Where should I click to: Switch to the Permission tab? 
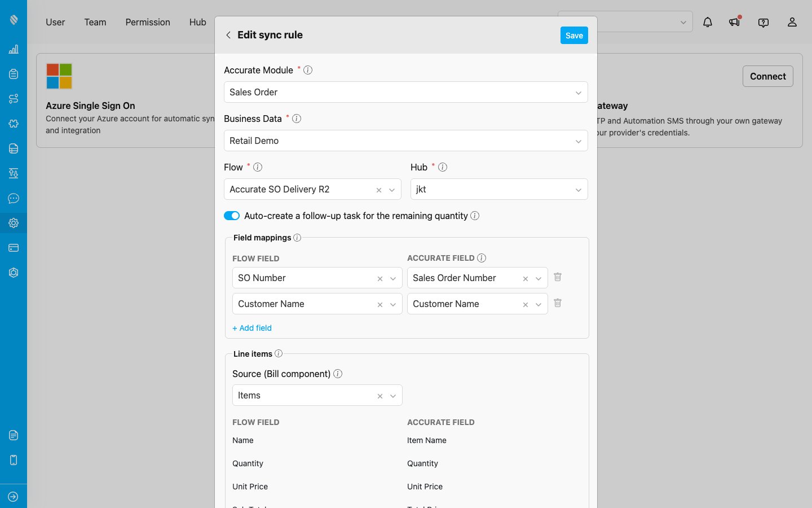[x=148, y=22]
